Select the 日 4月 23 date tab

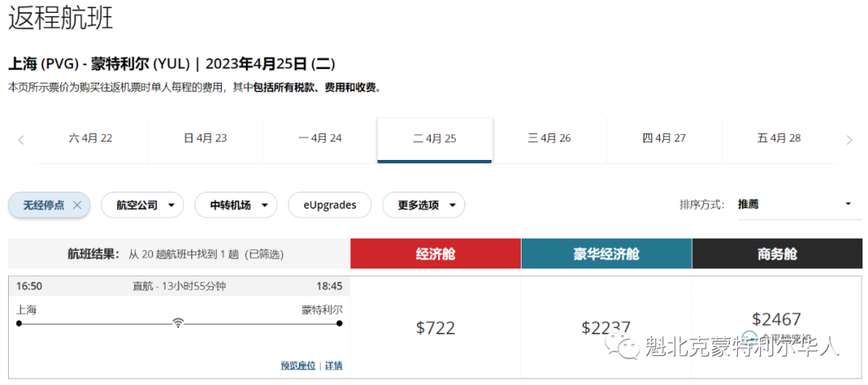pos(206,138)
